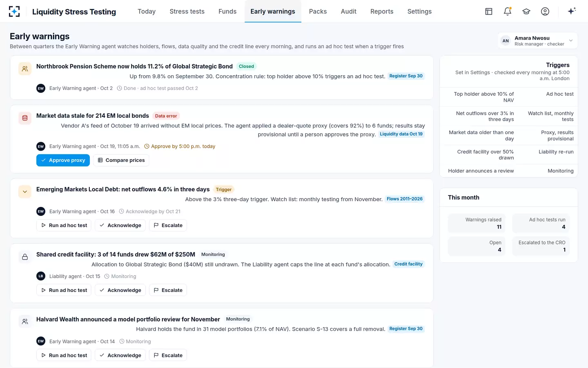This screenshot has width=588, height=368.
Task: Open the Flows 2011–2026 source tag
Action: [x=405, y=199]
